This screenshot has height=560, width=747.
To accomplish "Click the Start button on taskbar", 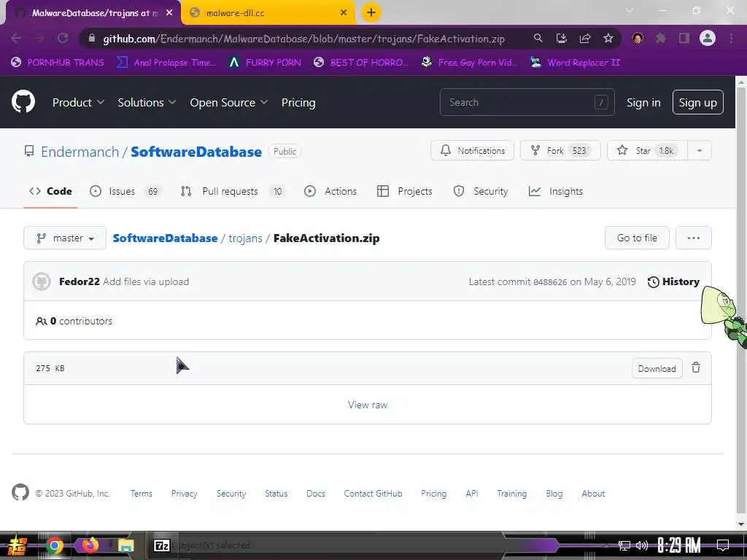I will tap(18, 545).
